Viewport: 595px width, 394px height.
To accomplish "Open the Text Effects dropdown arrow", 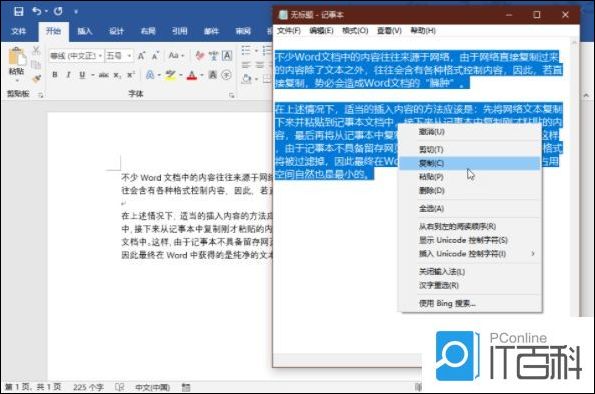I will [159, 75].
